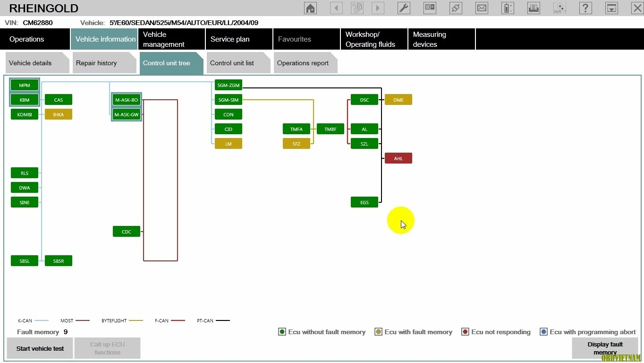This screenshot has height=363, width=644.
Task: Click the Ecu with fault memory legend marker
Action: pyautogui.click(x=378, y=332)
